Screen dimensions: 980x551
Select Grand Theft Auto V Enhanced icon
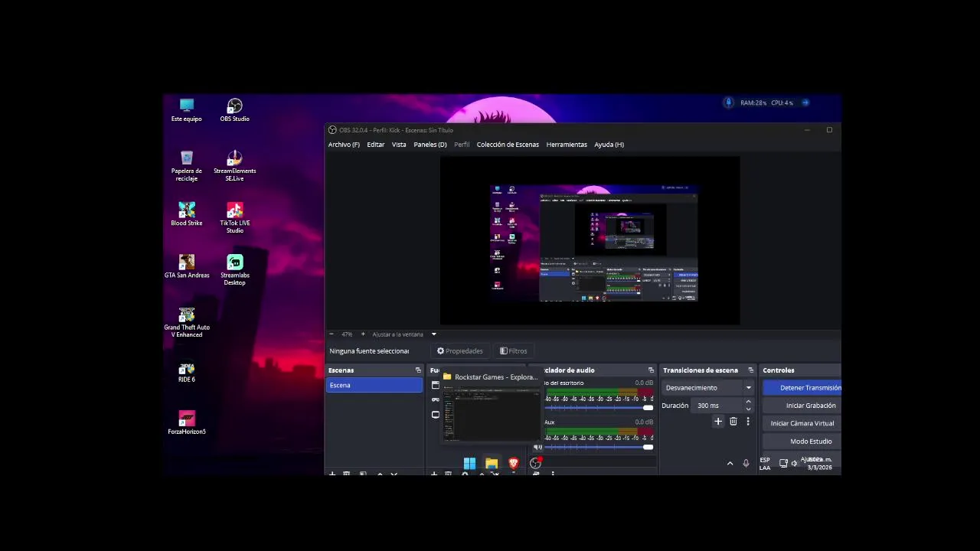tap(187, 321)
